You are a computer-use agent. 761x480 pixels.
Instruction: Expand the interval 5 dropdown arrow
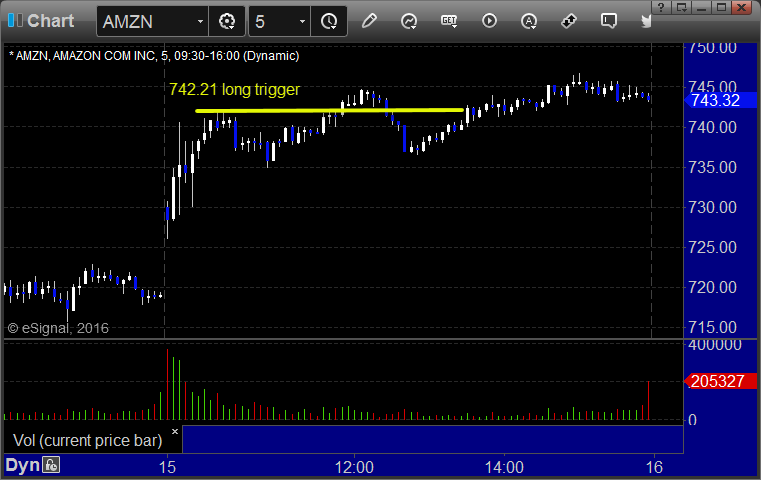[x=302, y=22]
